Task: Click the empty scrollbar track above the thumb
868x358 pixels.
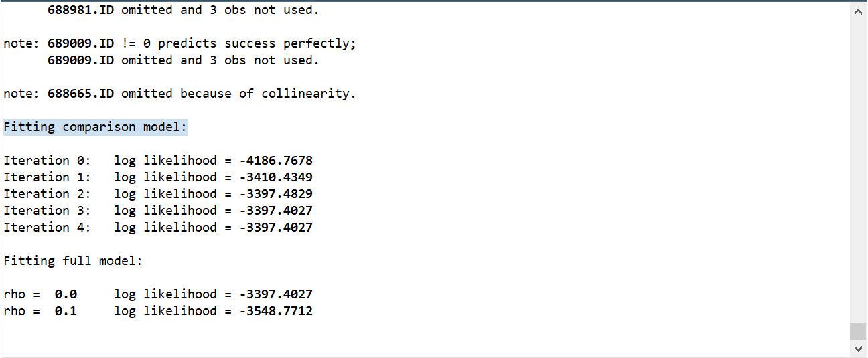Action: click(857, 167)
